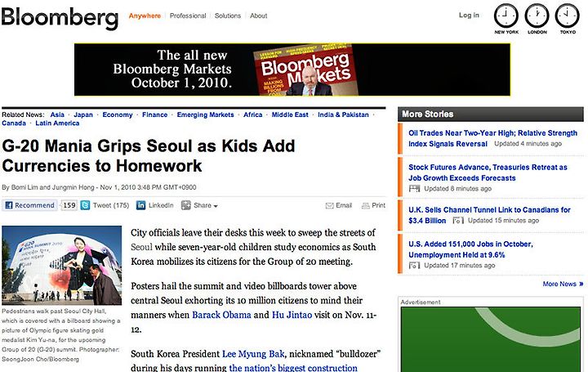Open the Tokyo clock icon
The image size is (588, 372).
pos(568,16)
